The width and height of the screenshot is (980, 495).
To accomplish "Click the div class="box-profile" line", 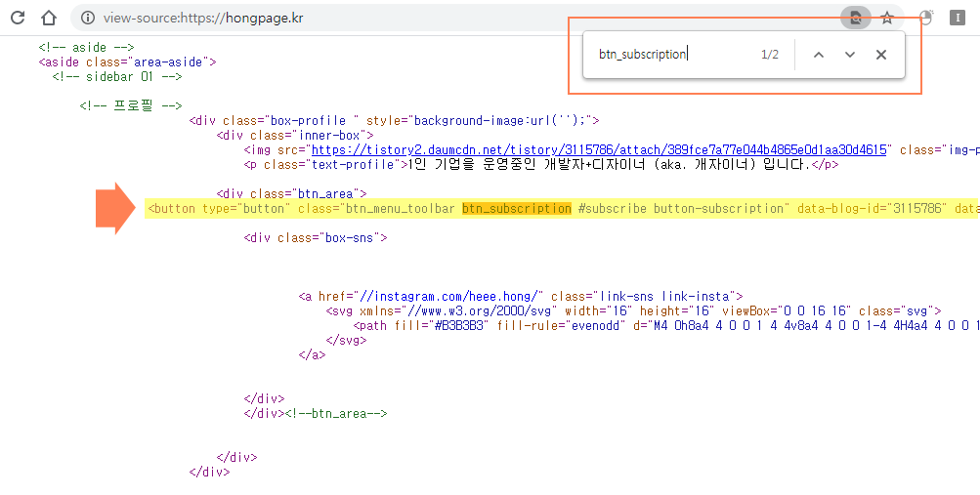I will (x=395, y=120).
